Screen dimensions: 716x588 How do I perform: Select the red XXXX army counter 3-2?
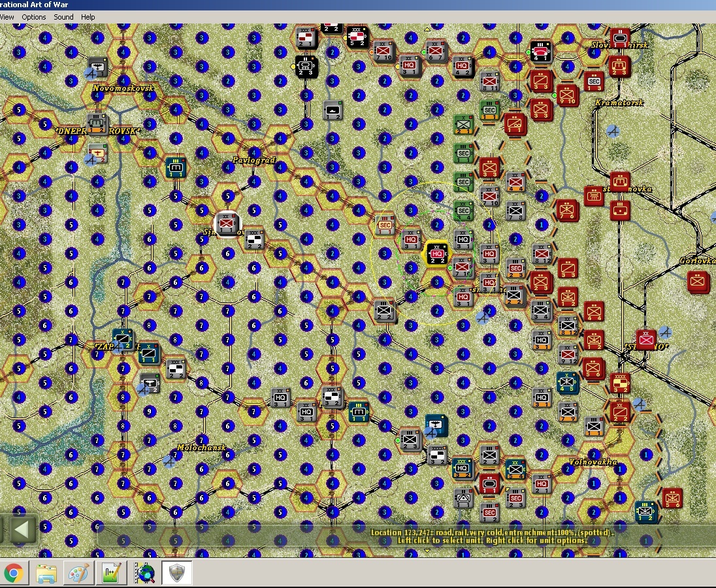tap(620, 384)
